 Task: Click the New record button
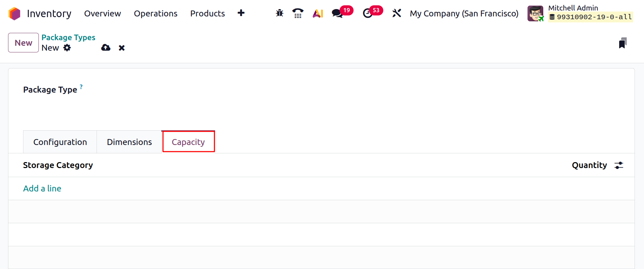point(23,43)
